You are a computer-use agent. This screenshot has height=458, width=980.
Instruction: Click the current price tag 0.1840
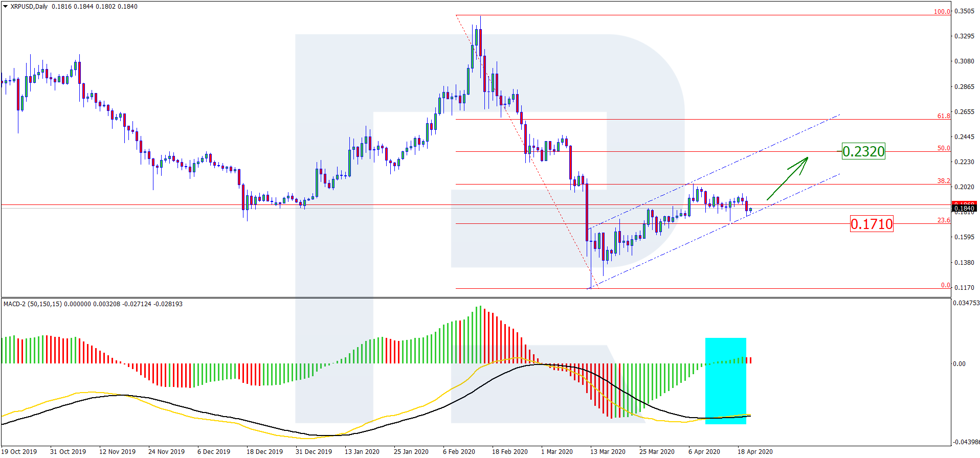click(x=965, y=208)
